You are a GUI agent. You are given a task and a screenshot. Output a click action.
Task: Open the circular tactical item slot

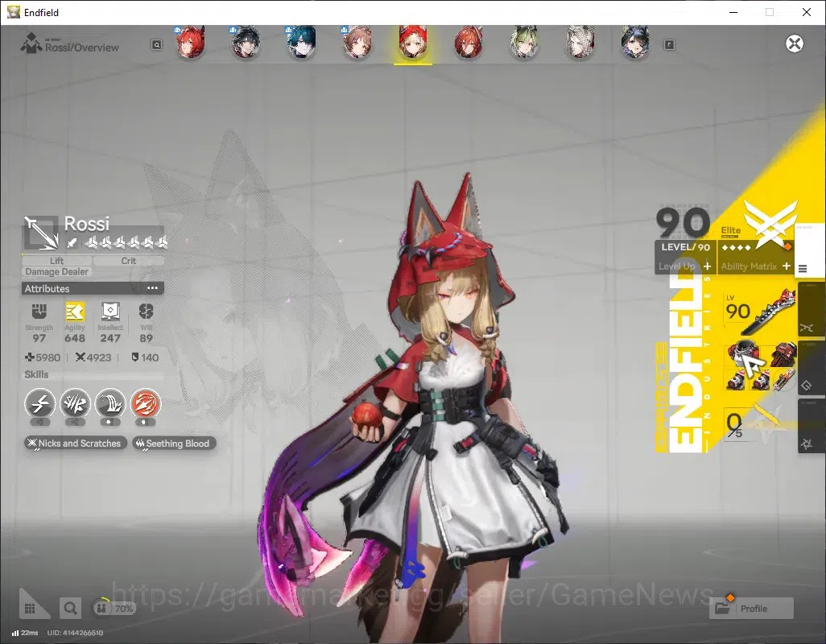click(x=783, y=379)
